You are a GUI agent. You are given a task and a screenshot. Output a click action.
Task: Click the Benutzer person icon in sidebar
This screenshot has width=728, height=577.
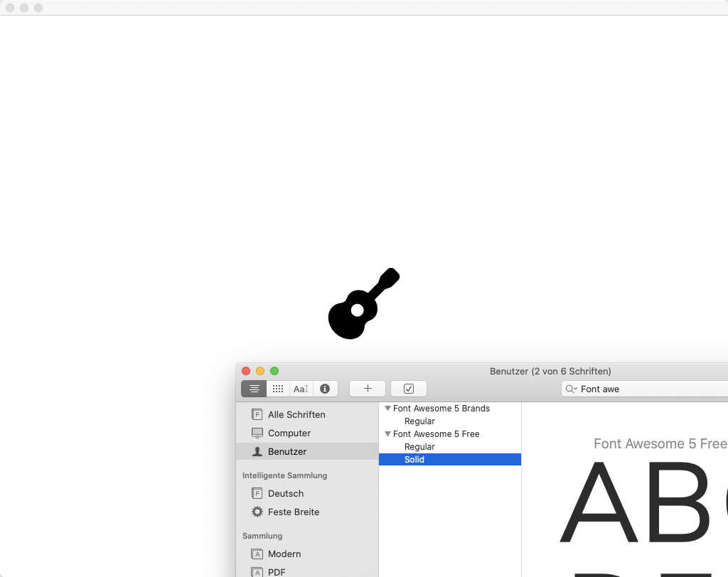pyautogui.click(x=257, y=451)
